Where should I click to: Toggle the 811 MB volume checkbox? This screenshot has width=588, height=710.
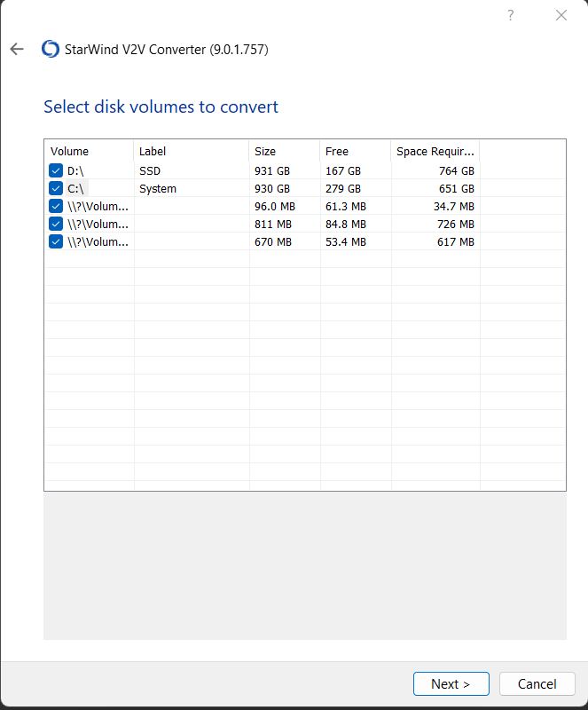click(57, 224)
